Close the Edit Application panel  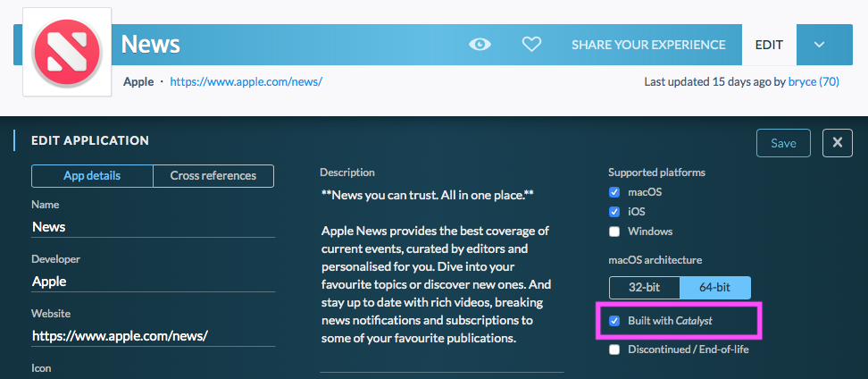(x=837, y=143)
